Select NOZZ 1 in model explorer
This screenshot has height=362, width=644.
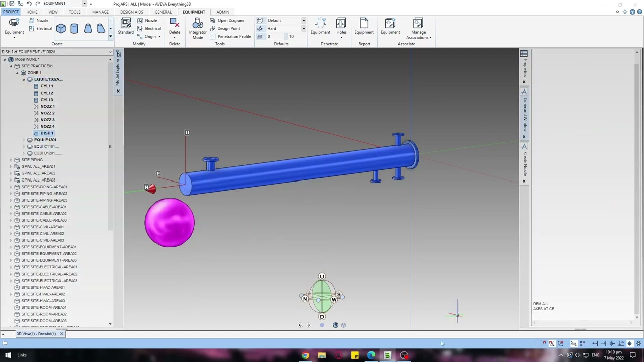(x=47, y=106)
